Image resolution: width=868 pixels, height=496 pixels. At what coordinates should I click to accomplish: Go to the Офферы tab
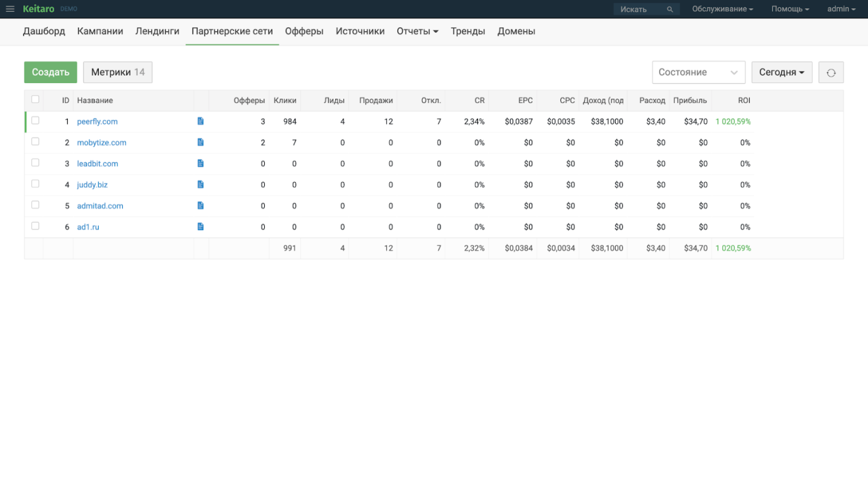click(x=304, y=31)
